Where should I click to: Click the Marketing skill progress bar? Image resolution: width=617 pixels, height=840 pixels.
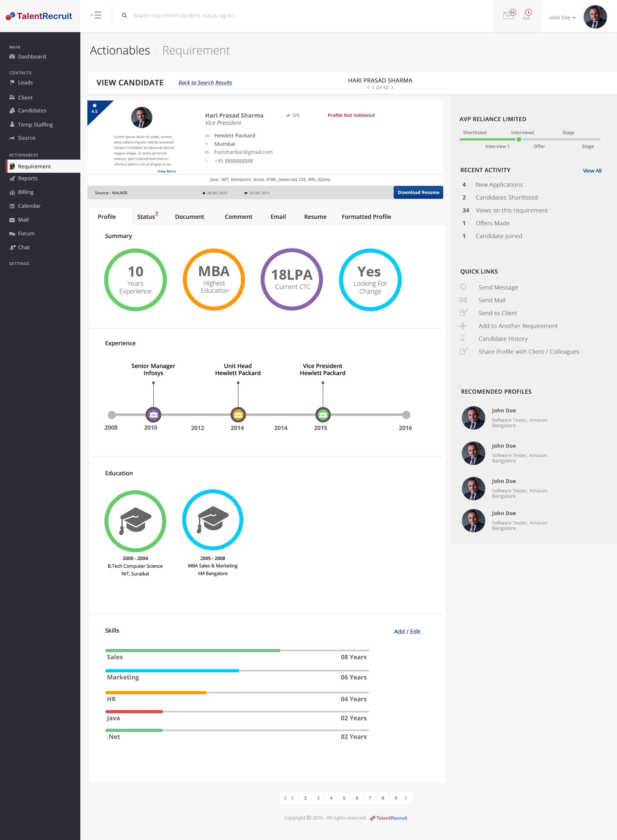[237, 670]
